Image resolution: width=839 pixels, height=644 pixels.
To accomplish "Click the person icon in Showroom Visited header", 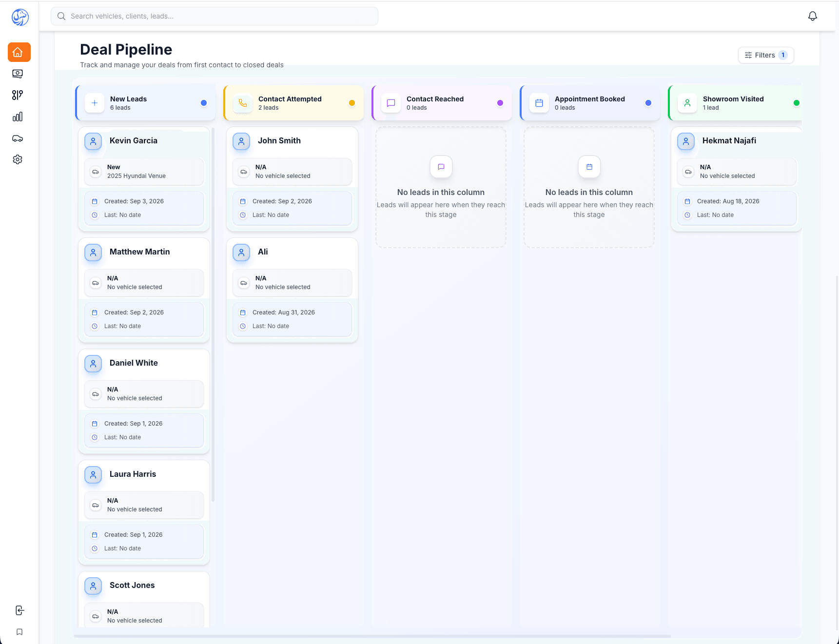I will [687, 103].
